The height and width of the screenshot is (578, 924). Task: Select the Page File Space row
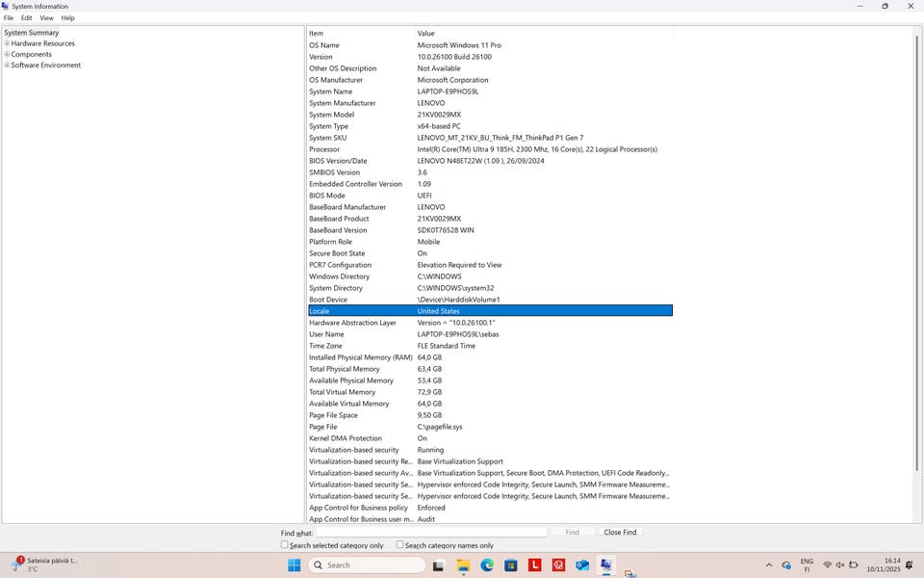[x=490, y=415]
